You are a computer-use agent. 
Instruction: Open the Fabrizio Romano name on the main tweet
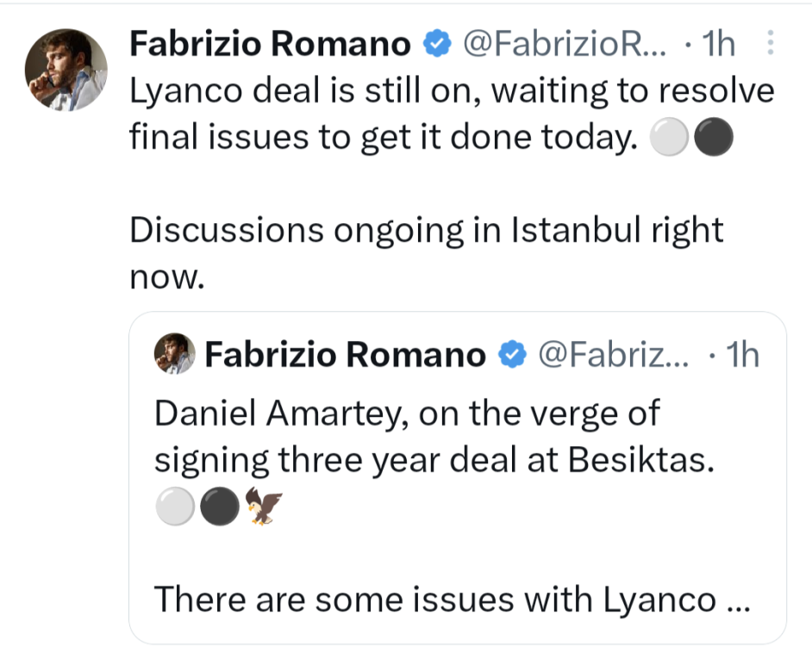pyautogui.click(x=270, y=45)
